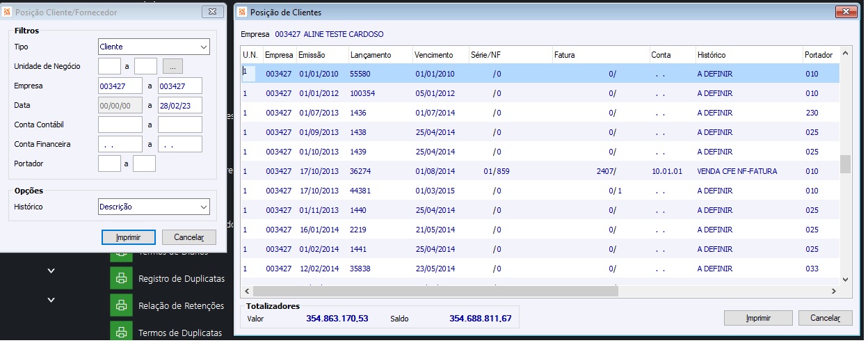Expand the upper chevron in the dark sidebar

pos(51,270)
